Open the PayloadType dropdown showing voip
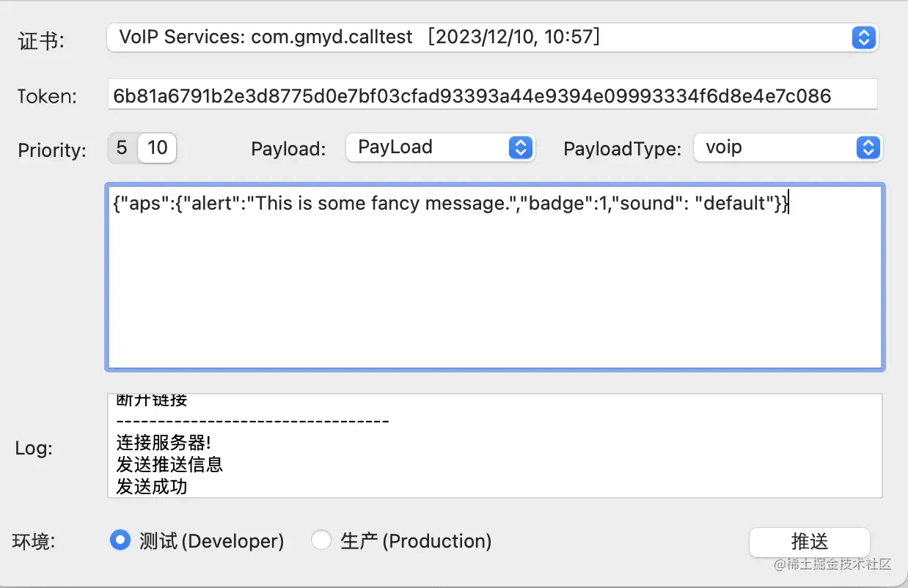Screen dimensions: 908x588 777,147
